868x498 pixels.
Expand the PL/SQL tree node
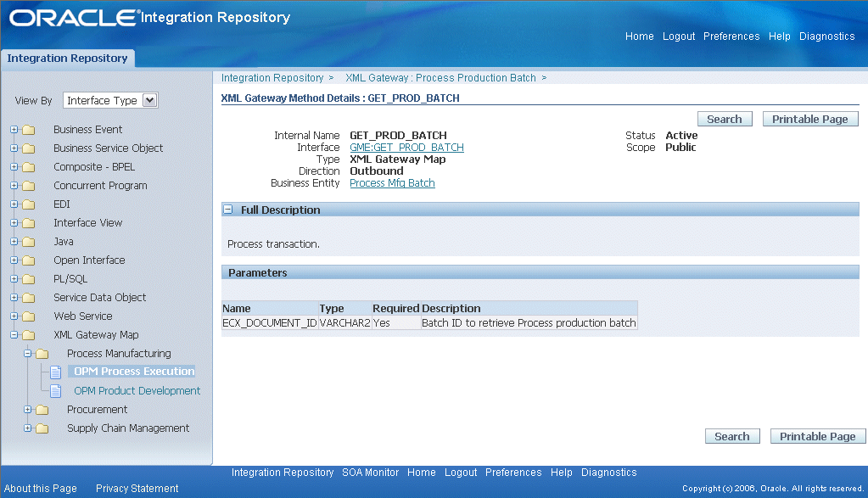[14, 279]
